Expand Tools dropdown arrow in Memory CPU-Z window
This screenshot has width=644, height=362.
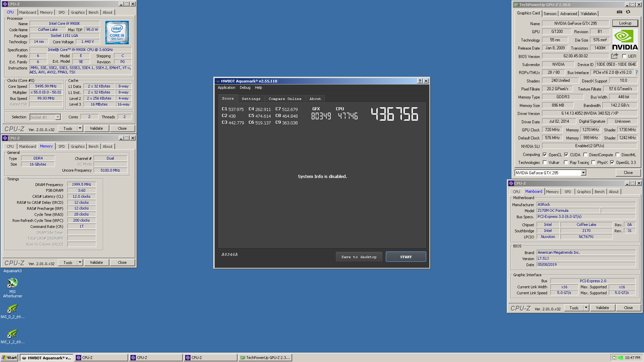pos(80,262)
